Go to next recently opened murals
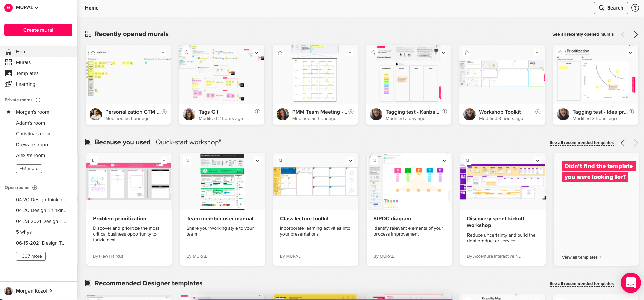Viewport: 644px width, 300px height. point(636,34)
